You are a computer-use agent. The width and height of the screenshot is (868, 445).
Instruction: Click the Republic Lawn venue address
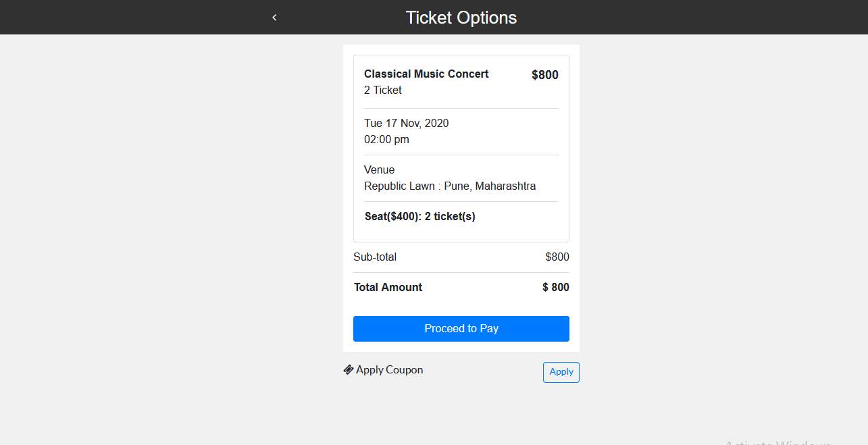point(450,186)
